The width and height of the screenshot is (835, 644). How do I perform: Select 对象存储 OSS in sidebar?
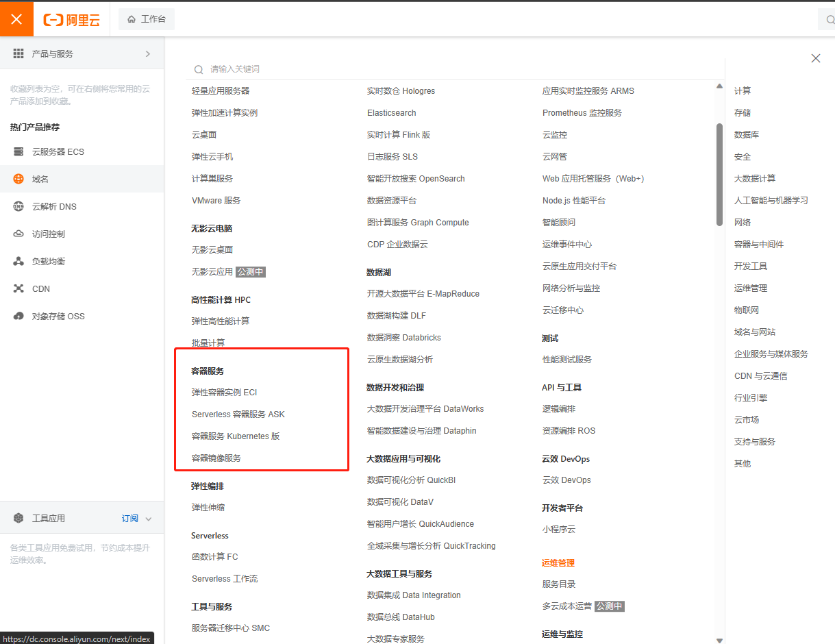(x=82, y=316)
